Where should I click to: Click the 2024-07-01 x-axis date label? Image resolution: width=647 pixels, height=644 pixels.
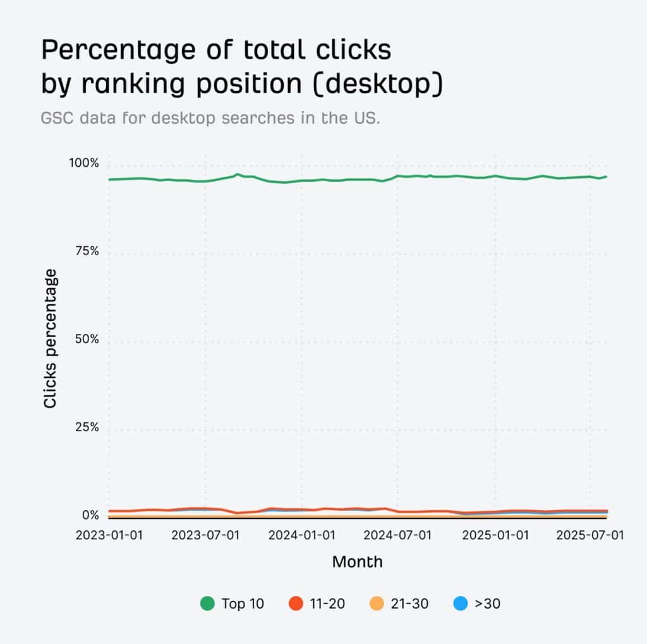pos(398,535)
